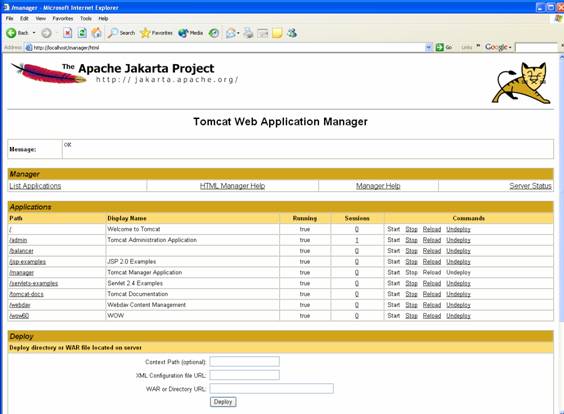The height and width of the screenshot is (414, 564).
Task: Click the address bar URL field
Action: pyautogui.click(x=228, y=47)
